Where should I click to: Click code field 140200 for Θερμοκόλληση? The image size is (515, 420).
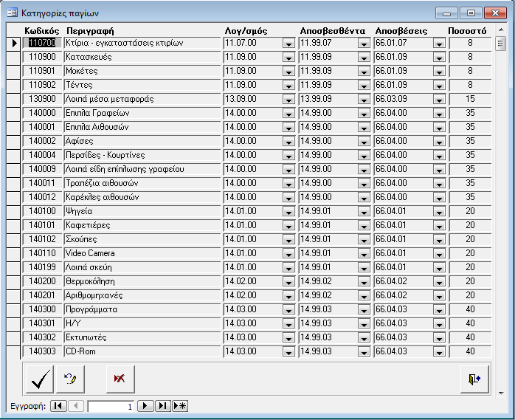42,281
